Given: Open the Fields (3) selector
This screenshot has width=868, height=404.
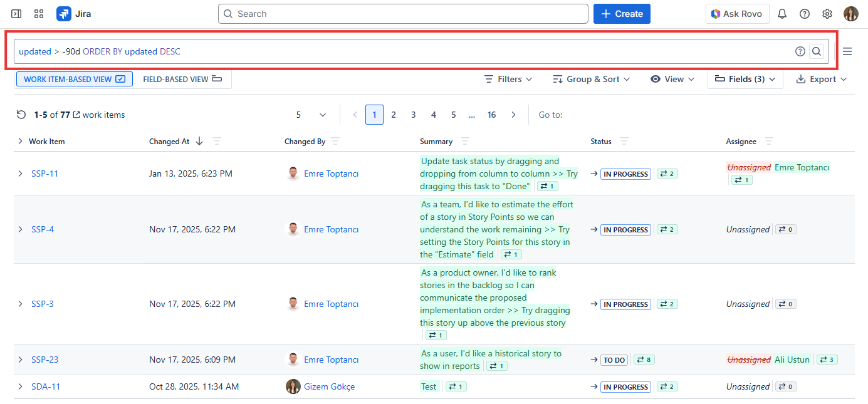Looking at the screenshot, I should coord(745,79).
